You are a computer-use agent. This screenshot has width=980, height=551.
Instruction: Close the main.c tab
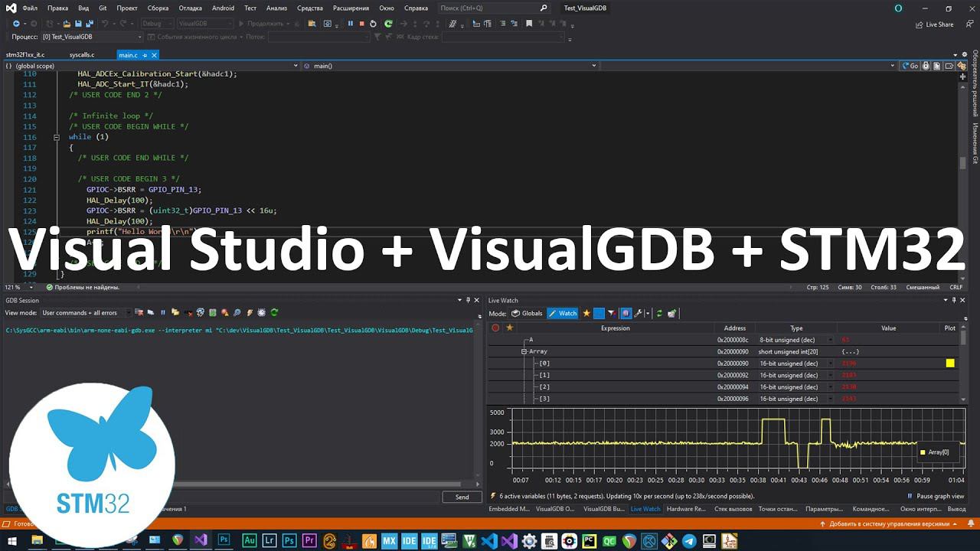[x=155, y=55]
